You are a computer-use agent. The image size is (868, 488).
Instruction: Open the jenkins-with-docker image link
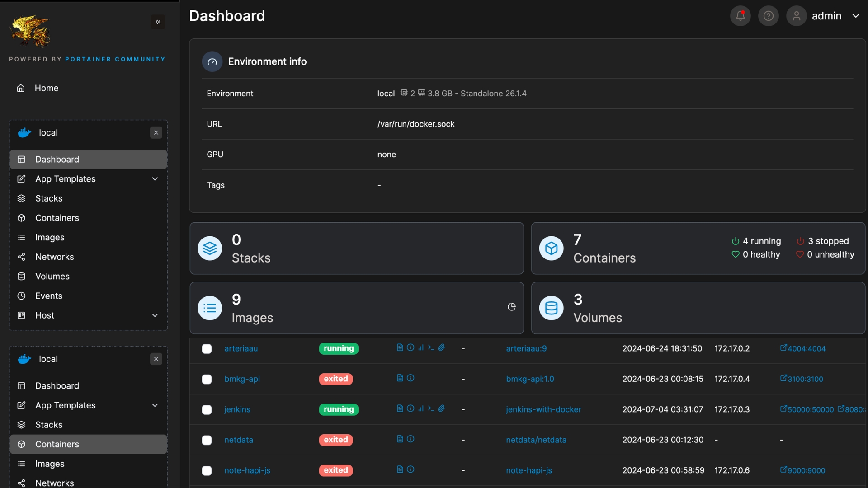click(x=543, y=409)
